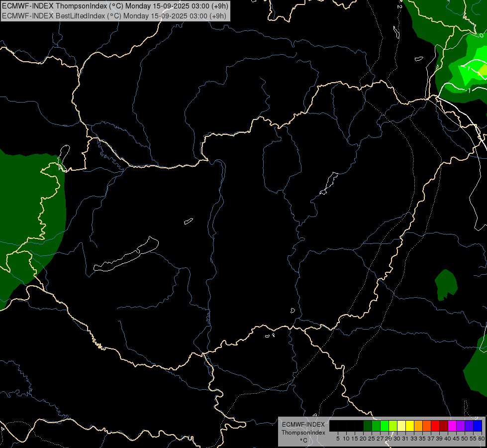Click the BestLiftedIndex title line

point(114,16)
